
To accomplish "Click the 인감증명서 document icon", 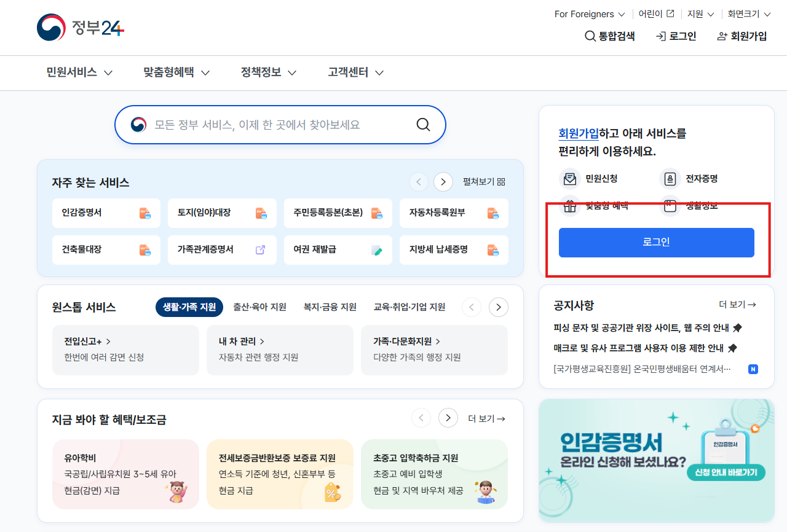I will click(146, 213).
